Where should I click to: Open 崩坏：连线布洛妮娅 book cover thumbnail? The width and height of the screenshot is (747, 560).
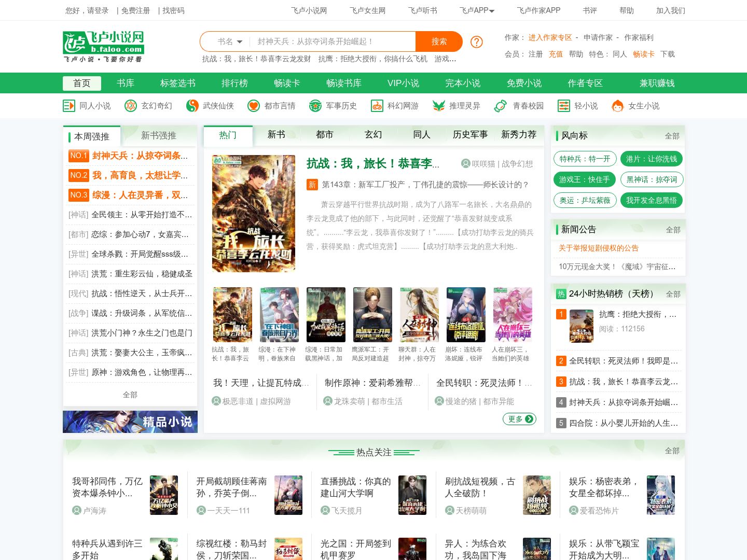tap(466, 315)
